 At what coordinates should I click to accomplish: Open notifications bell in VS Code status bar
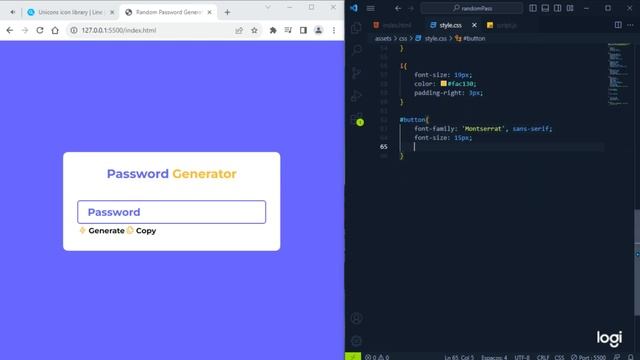click(x=631, y=357)
